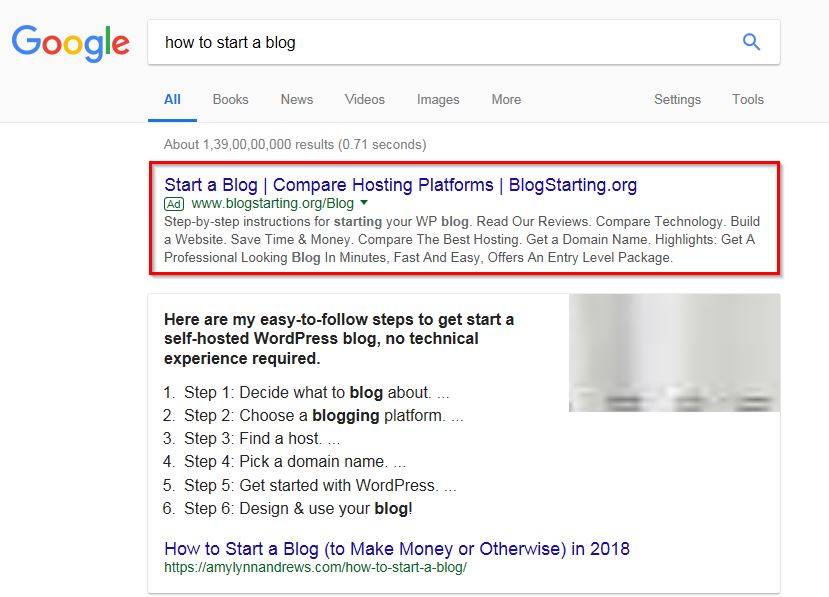Image resolution: width=829 pixels, height=597 pixels.
Task: Click the www.blogstarting.org/Blog ad URL
Action: point(272,203)
